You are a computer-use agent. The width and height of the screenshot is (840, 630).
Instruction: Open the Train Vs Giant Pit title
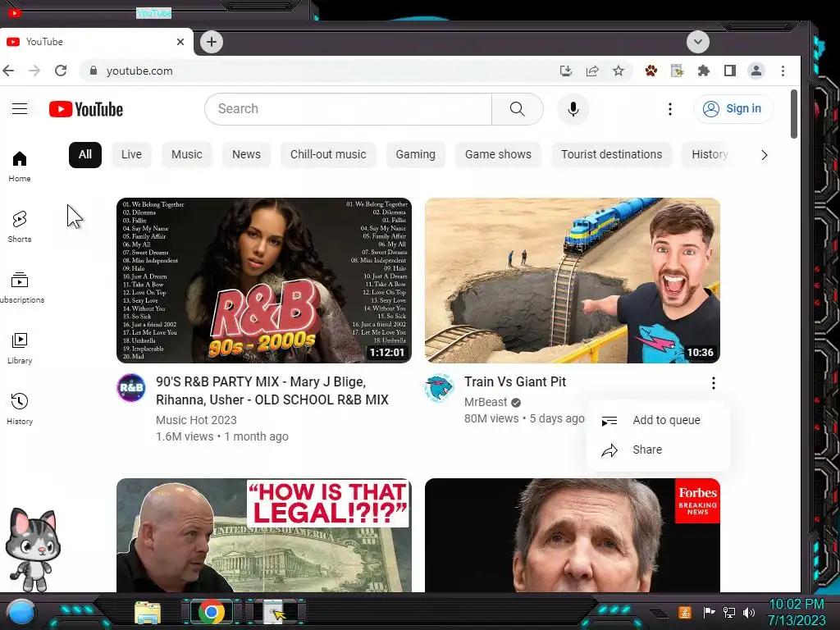(515, 381)
